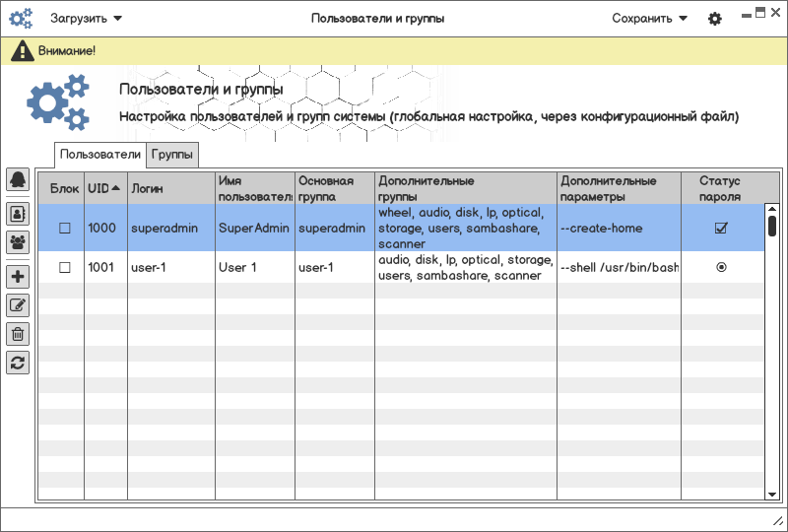Click the SuperAdmin name cell
The image size is (788, 532).
255,228
